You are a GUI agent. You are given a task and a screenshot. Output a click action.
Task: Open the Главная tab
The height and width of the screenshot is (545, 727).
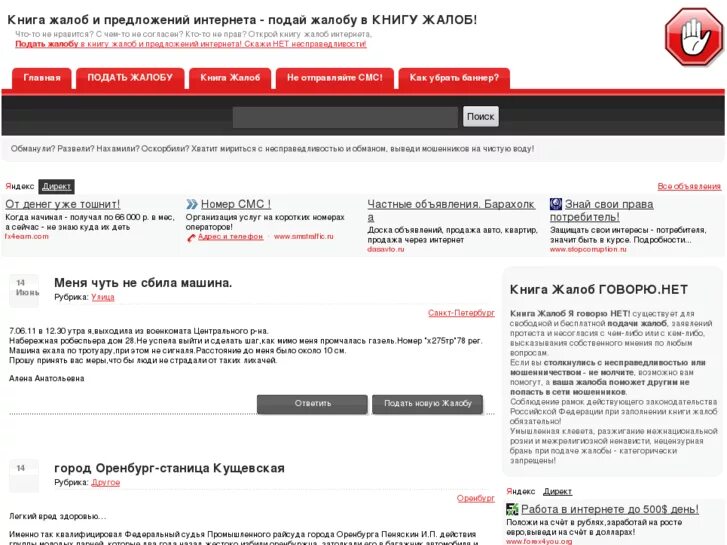[42, 78]
